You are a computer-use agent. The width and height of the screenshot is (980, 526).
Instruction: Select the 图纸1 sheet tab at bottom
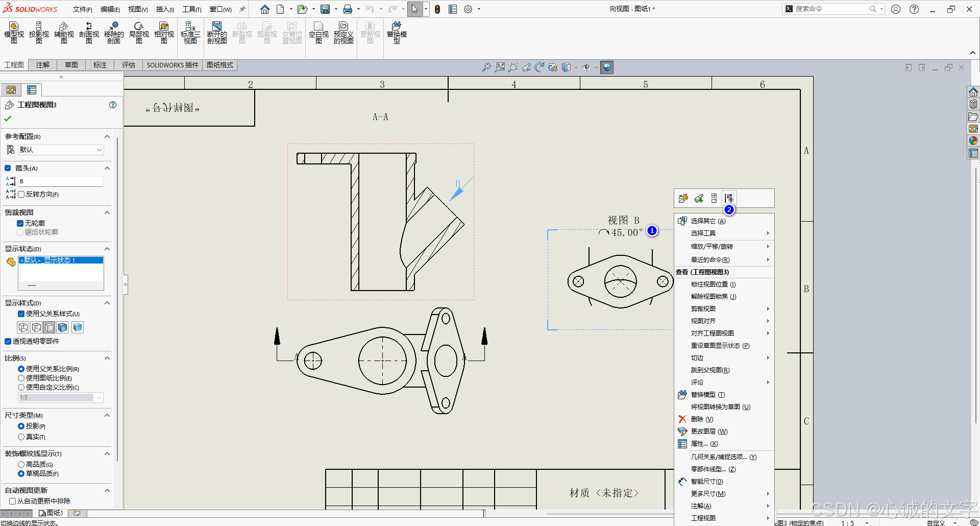[x=51, y=513]
